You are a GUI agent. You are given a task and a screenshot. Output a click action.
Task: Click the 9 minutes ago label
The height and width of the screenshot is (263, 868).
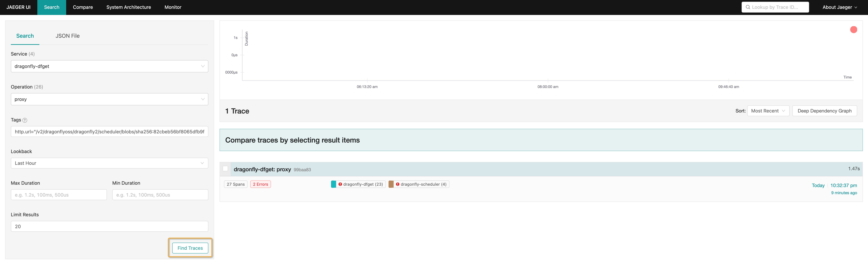[x=844, y=193]
